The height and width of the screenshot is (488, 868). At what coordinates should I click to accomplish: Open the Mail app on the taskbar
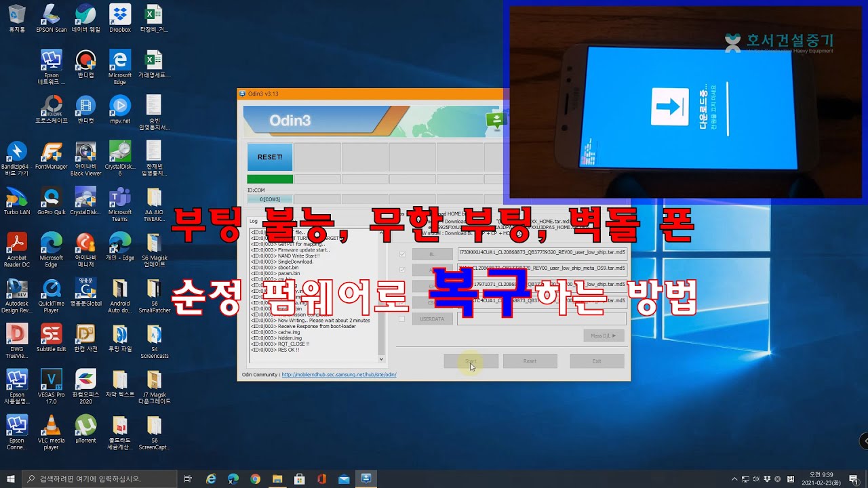[x=344, y=479]
